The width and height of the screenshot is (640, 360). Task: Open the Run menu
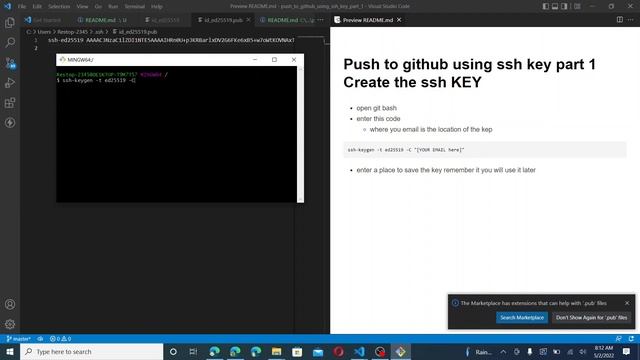[113, 7]
